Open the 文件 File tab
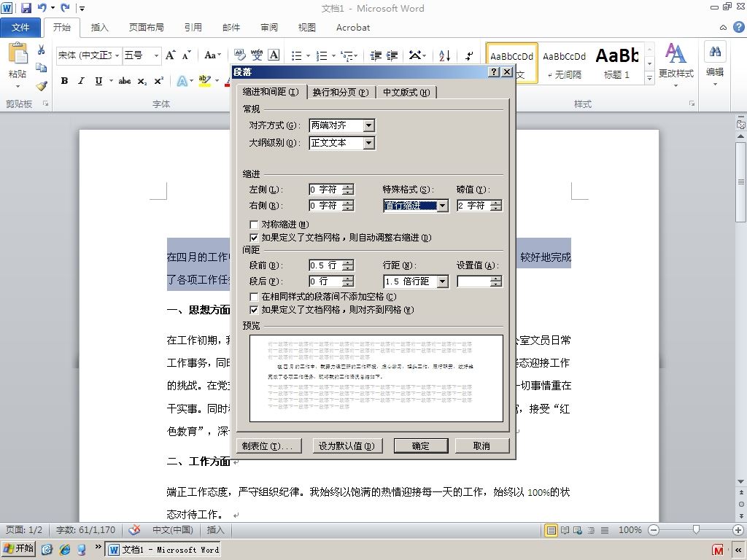Image resolution: width=747 pixels, height=560 pixels. tap(20, 28)
